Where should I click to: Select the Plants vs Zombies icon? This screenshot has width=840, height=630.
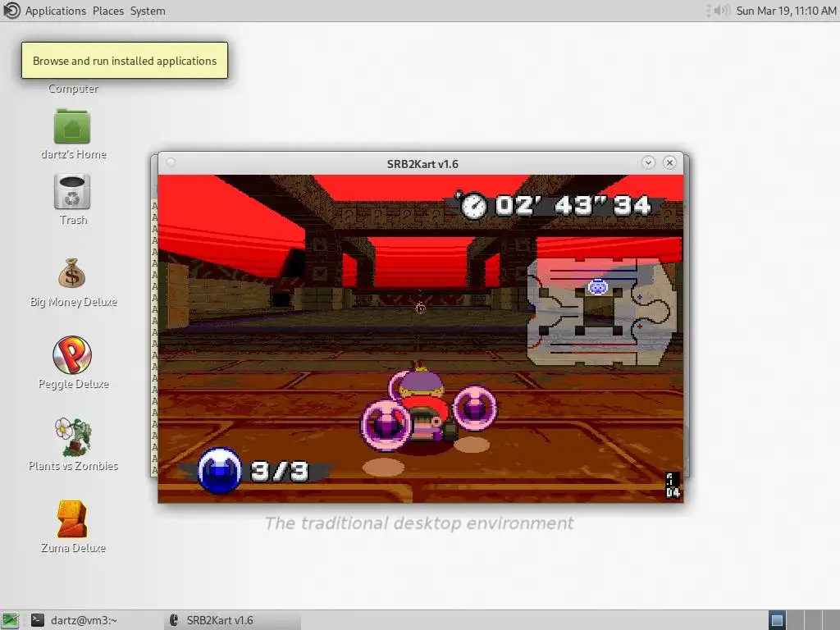coord(73,436)
